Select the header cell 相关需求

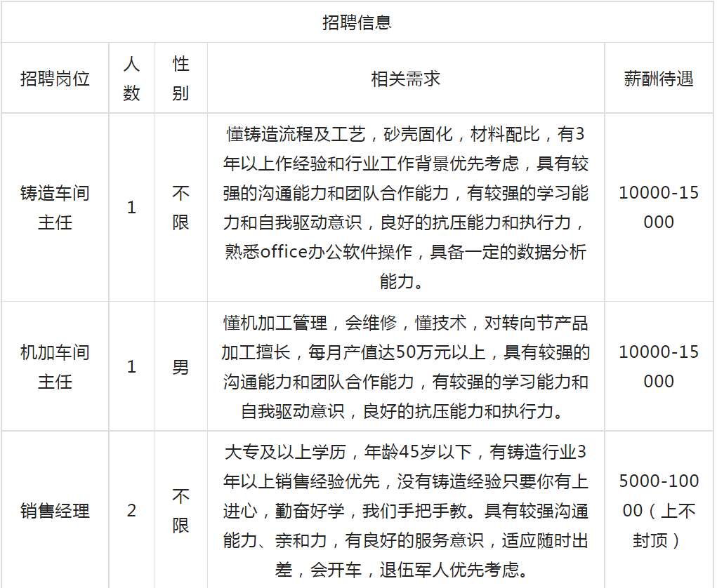[x=406, y=79]
